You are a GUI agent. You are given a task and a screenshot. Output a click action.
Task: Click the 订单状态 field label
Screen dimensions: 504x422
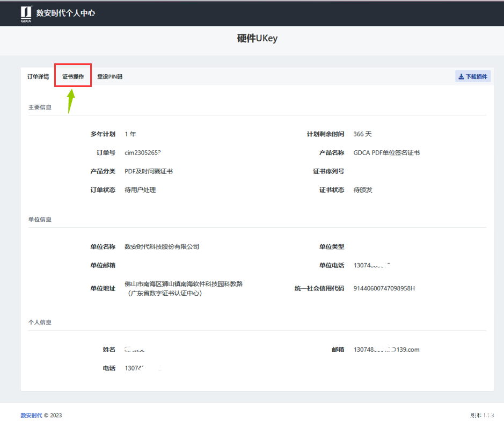click(103, 190)
